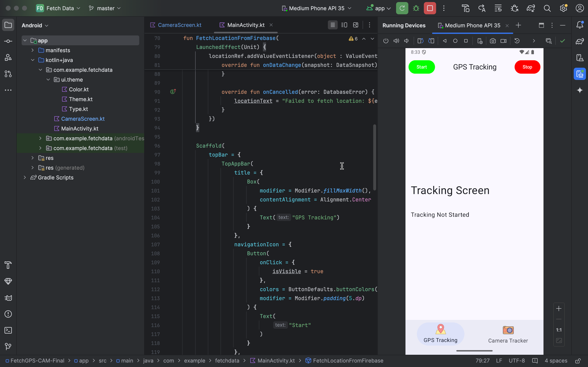The image size is (588, 367).
Task: Open Search Everywhere magnifier icon
Action: pos(547,8)
